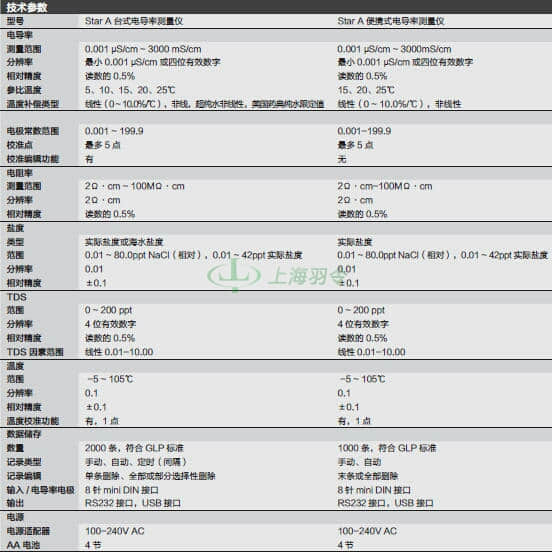Select the value 2000 条，符合 GLP 标准
552x552 pixels.
[134, 448]
